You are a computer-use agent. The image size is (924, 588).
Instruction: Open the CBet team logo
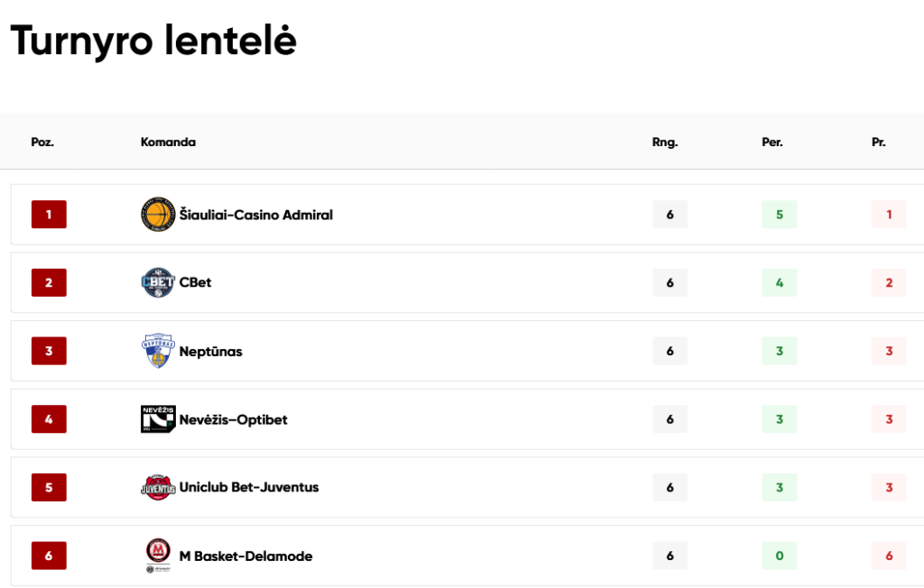(x=158, y=282)
